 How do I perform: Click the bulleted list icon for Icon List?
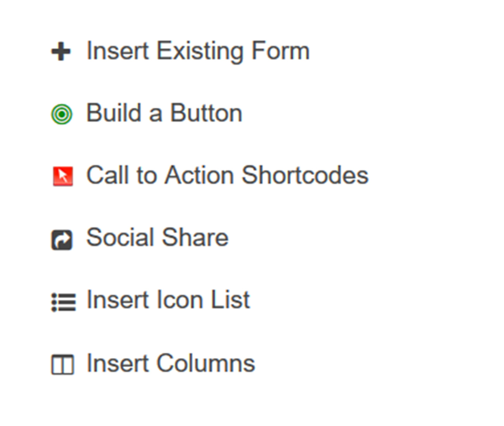point(64,302)
